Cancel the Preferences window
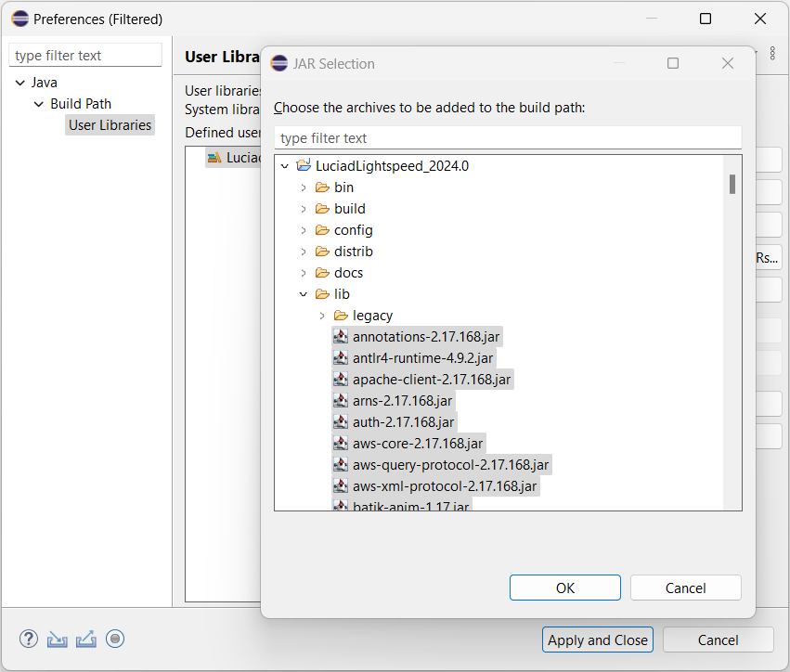 [x=718, y=640]
